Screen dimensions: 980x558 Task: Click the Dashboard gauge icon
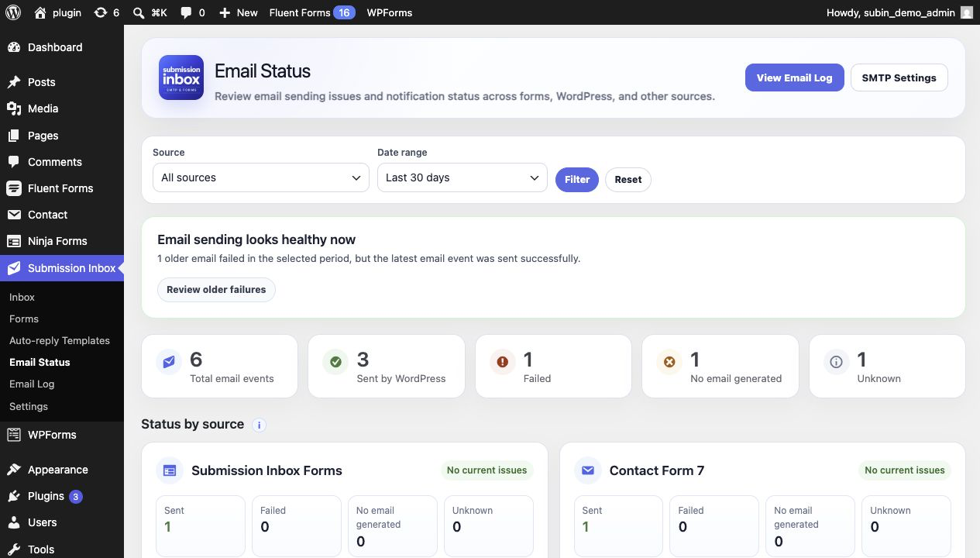pos(14,47)
